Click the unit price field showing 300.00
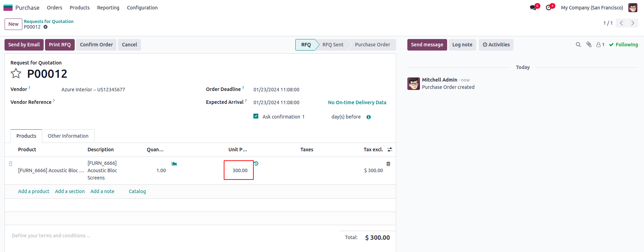This screenshot has height=252, width=644. pos(239,170)
